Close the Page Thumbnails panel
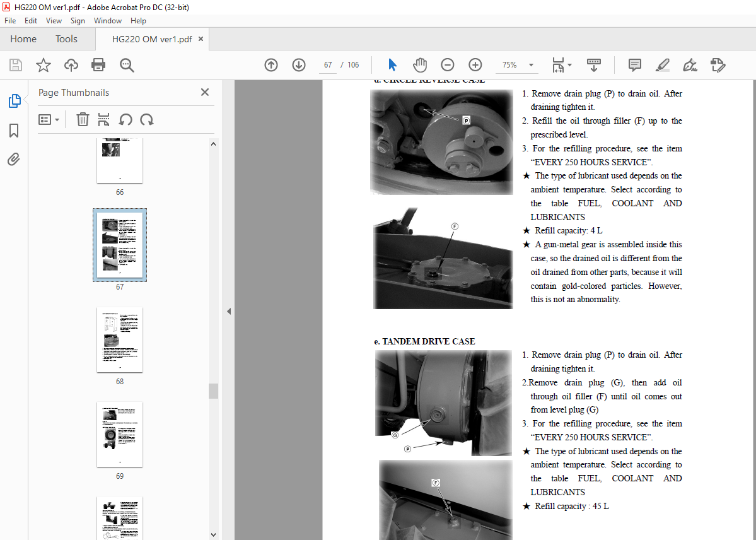 [x=205, y=92]
